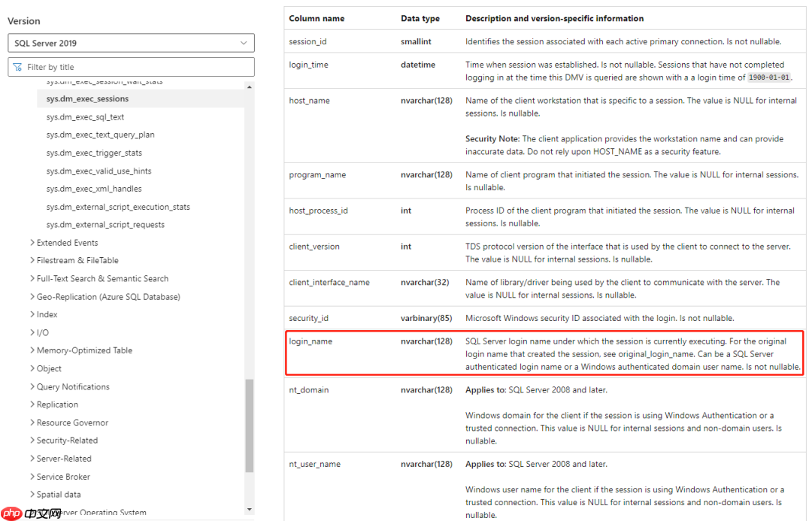Screen dimensions: 812x521
Task: Click the login_time column name cell
Action: tap(309, 65)
